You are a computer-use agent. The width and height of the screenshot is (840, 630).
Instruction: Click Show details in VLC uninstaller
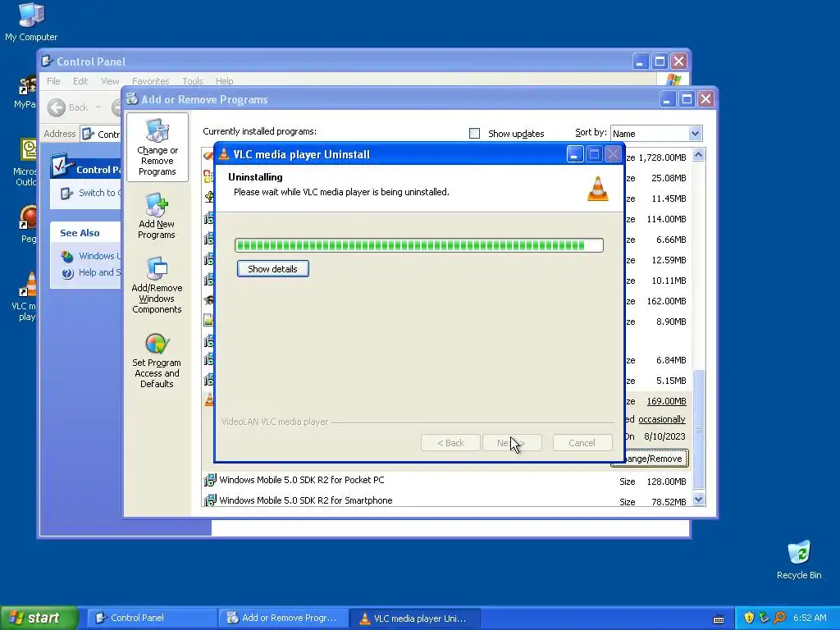pos(272,269)
